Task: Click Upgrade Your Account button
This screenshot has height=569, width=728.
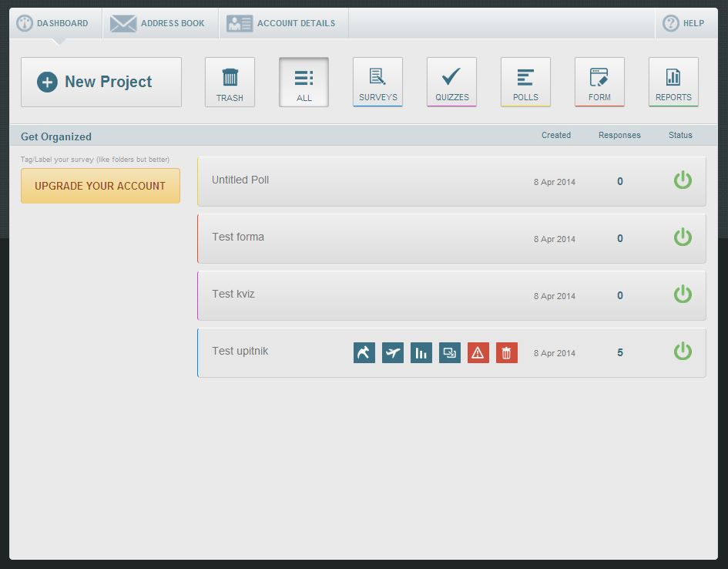Action: (100, 186)
